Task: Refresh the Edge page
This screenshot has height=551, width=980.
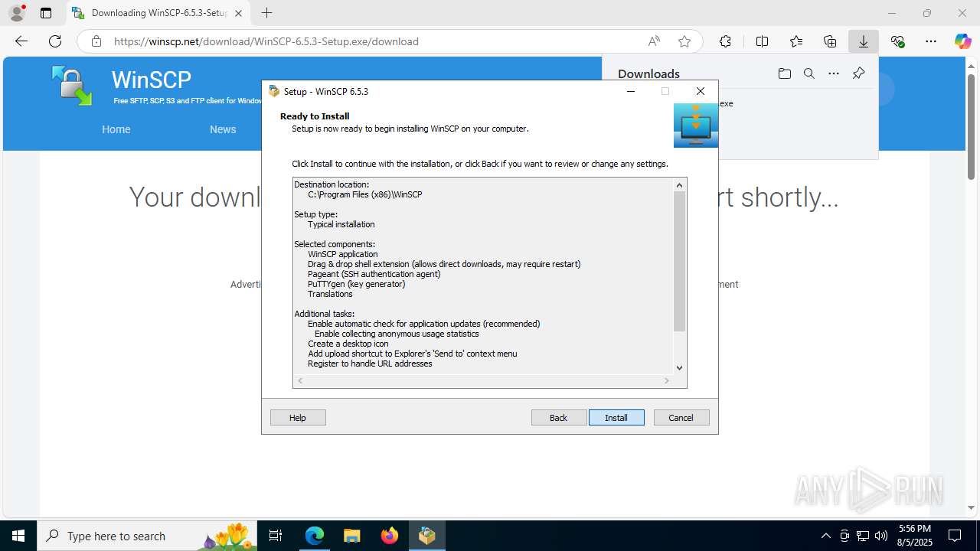Action: coord(55,41)
